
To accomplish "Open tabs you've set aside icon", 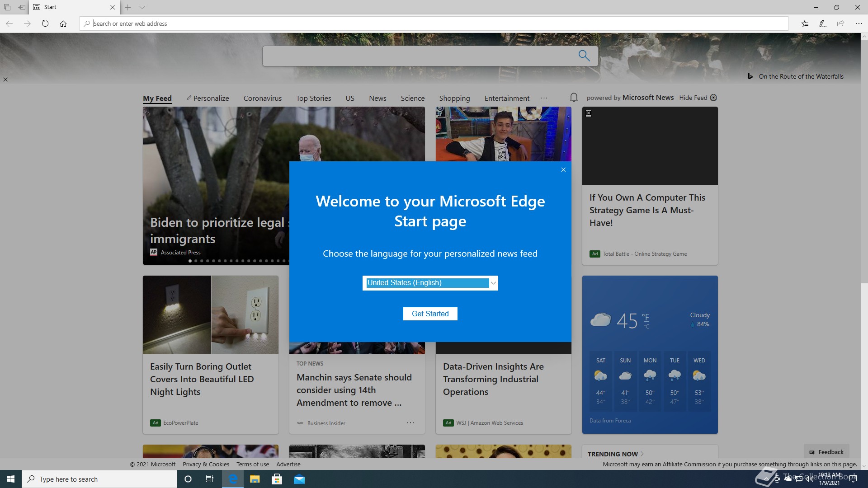I will coord(7,7).
